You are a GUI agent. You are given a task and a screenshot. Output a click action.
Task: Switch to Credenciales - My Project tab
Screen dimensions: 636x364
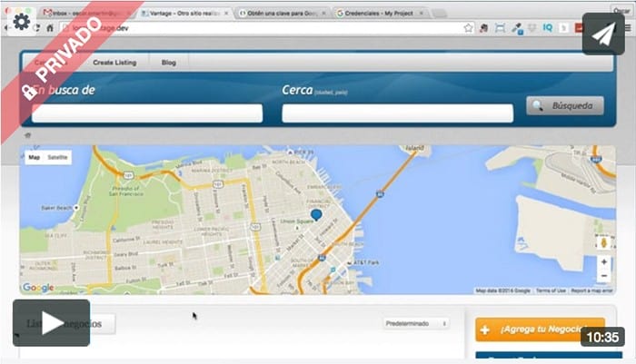click(379, 13)
